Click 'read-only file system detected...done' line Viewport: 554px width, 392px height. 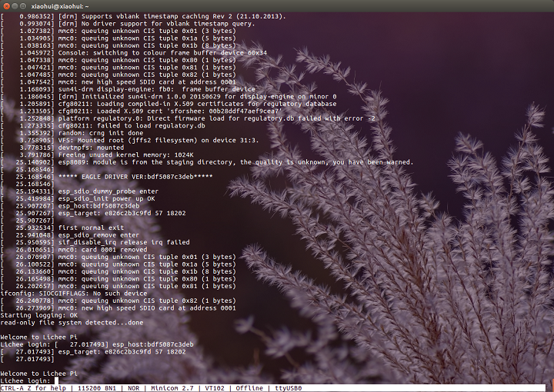(72, 323)
